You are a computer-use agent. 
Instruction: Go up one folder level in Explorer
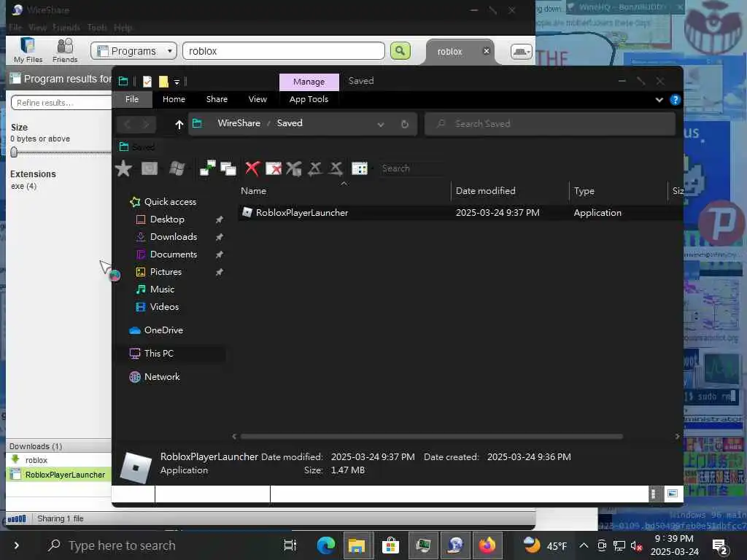[x=179, y=125]
